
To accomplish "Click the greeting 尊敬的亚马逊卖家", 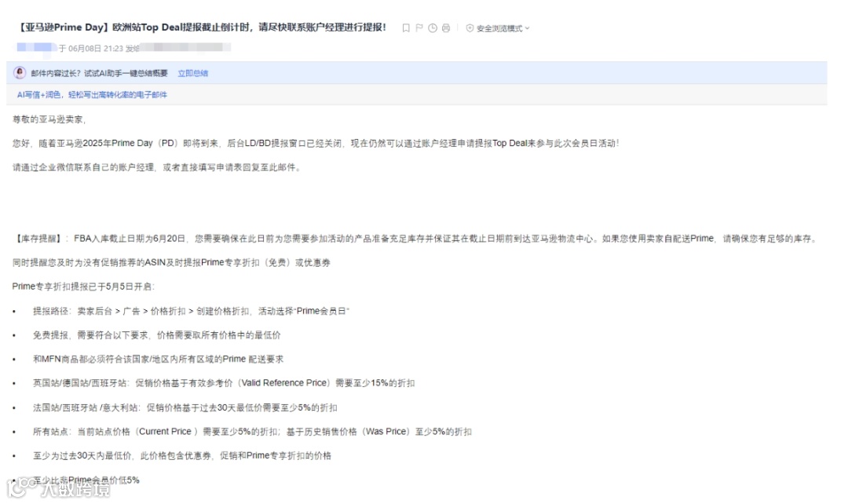I will [49, 119].
